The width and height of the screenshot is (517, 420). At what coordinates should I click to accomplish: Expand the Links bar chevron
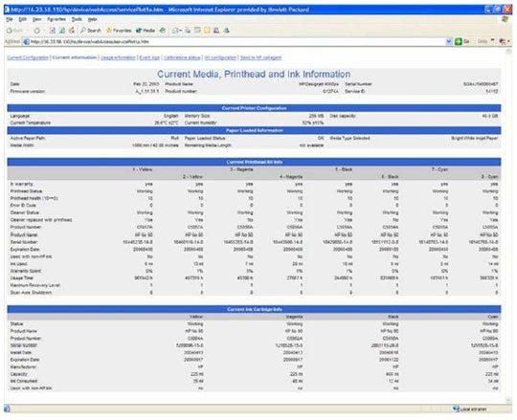tap(493, 40)
